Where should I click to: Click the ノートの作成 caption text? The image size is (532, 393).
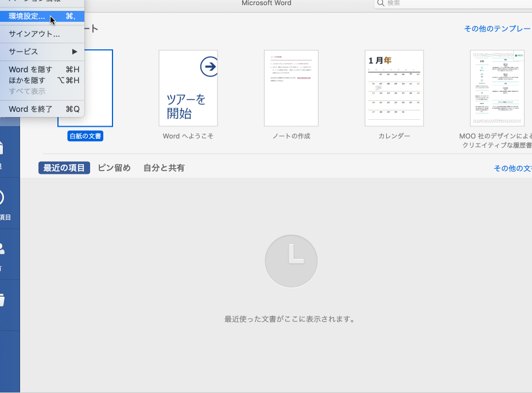pyautogui.click(x=291, y=136)
